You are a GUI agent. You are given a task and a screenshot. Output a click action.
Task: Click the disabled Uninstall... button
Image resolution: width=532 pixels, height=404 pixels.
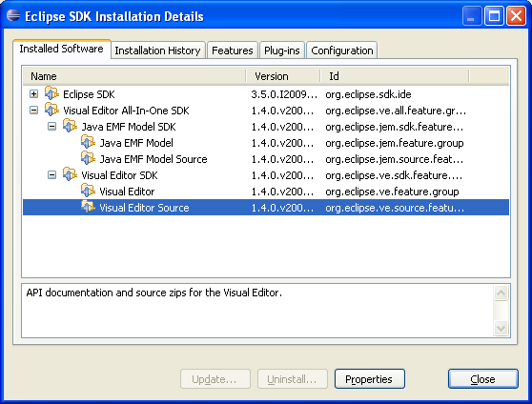pos(293,379)
